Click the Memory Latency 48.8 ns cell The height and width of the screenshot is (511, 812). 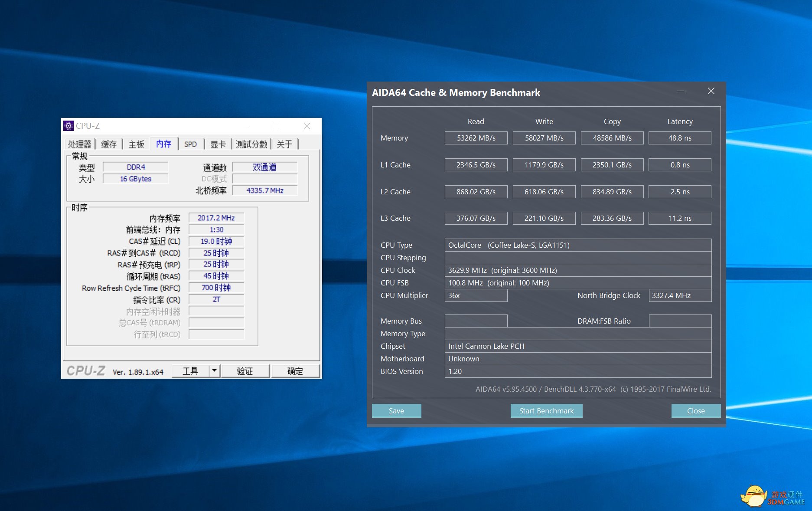point(680,138)
